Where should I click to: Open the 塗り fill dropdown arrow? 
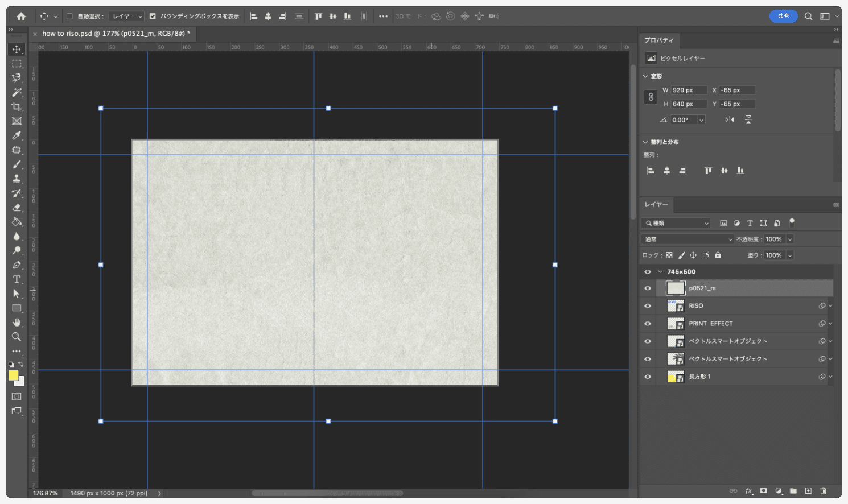pos(790,255)
